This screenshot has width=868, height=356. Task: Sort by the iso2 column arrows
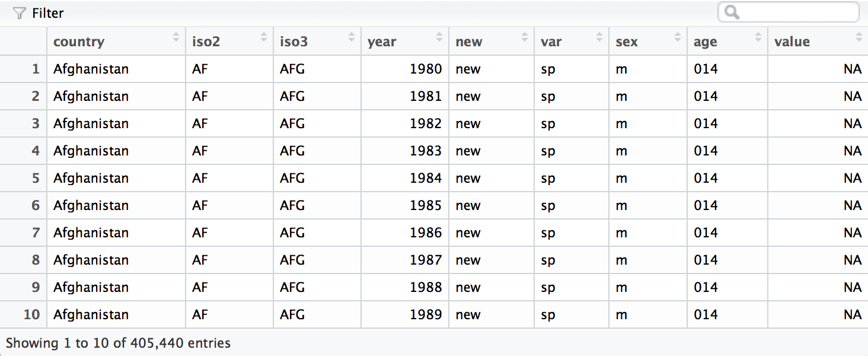[264, 37]
